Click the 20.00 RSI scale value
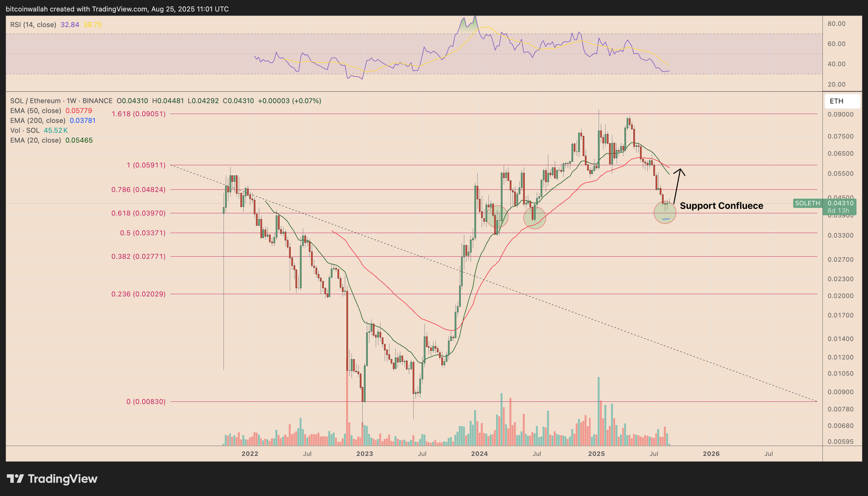The image size is (868, 496). (x=837, y=84)
